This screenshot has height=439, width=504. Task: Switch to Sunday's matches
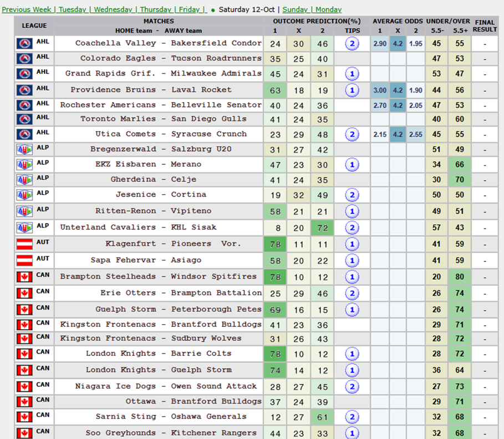point(295,9)
